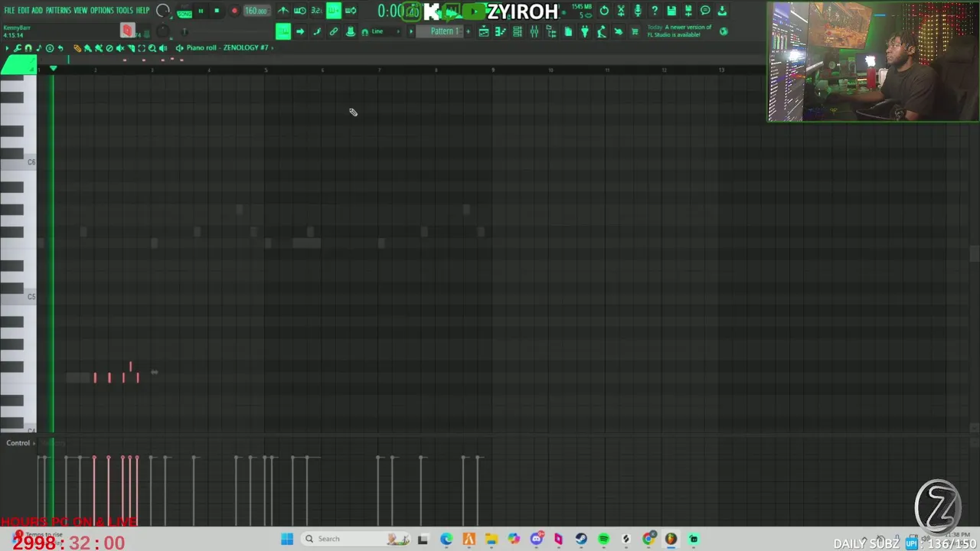Open the speech bubble project info icon

(705, 11)
